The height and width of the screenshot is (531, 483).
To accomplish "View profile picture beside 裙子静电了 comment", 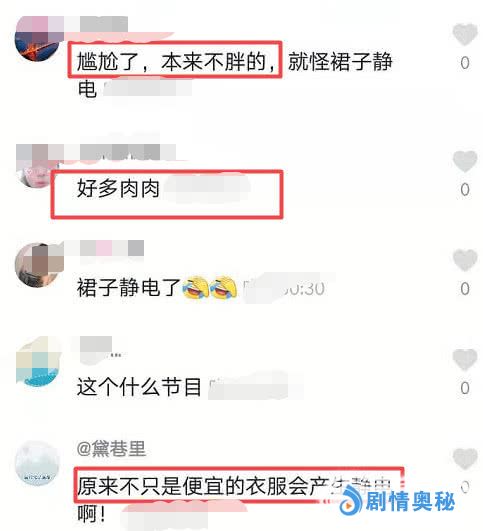I will tap(37, 265).
